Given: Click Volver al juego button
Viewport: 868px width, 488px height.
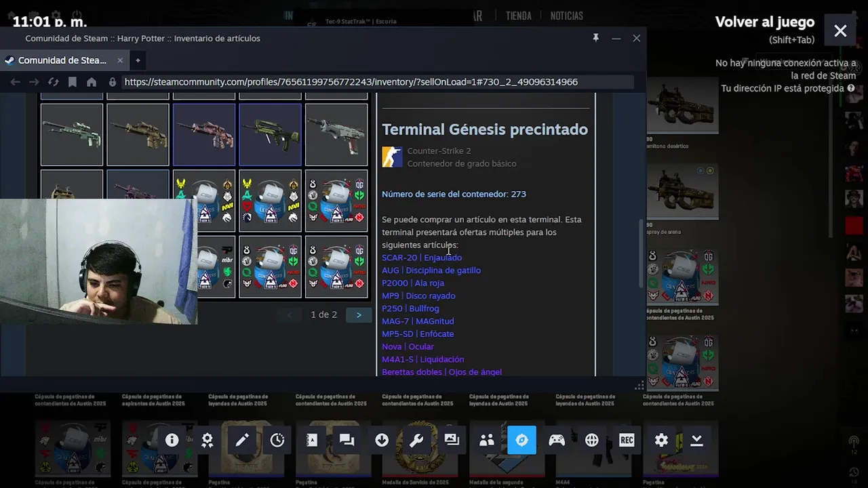Looking at the screenshot, I should (765, 22).
